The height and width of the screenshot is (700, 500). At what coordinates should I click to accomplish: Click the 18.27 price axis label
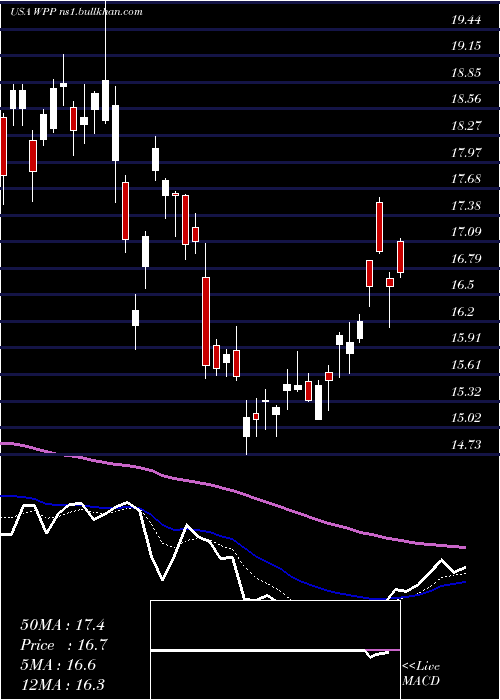pyautogui.click(x=467, y=126)
